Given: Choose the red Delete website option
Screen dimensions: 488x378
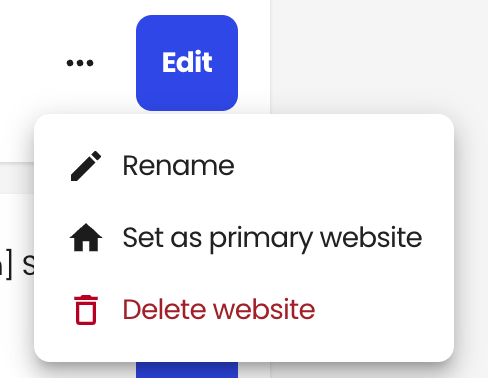Looking at the screenshot, I should coord(244,310).
